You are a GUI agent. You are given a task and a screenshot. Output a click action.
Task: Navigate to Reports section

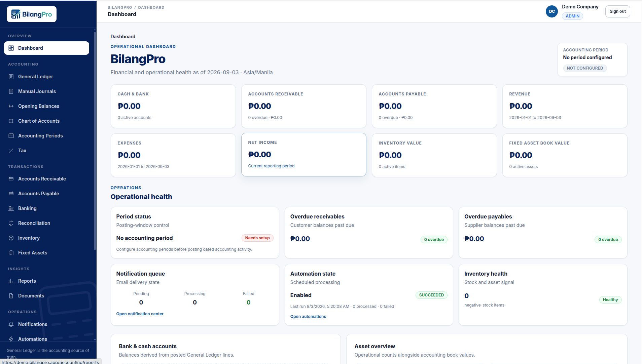(x=46, y=281)
